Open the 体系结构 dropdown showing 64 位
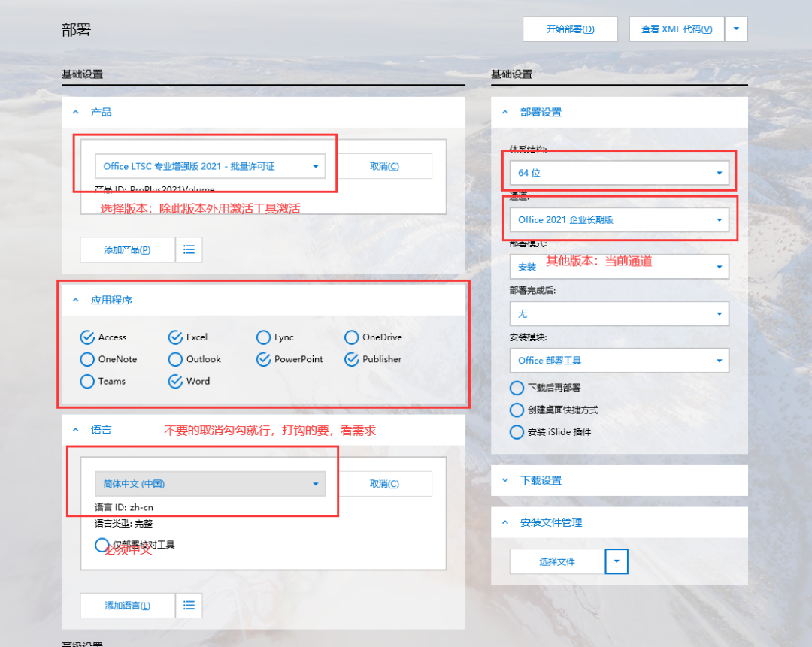This screenshot has width=812, height=647. (x=619, y=172)
